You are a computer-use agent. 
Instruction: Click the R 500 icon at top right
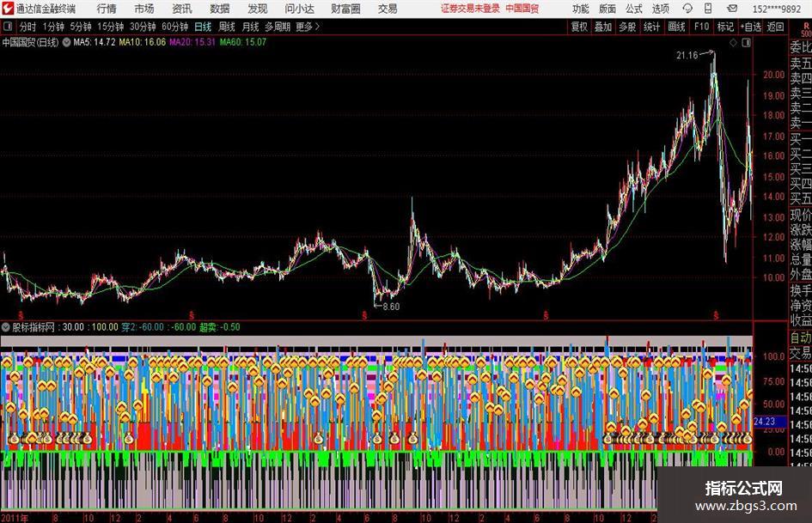point(806,29)
